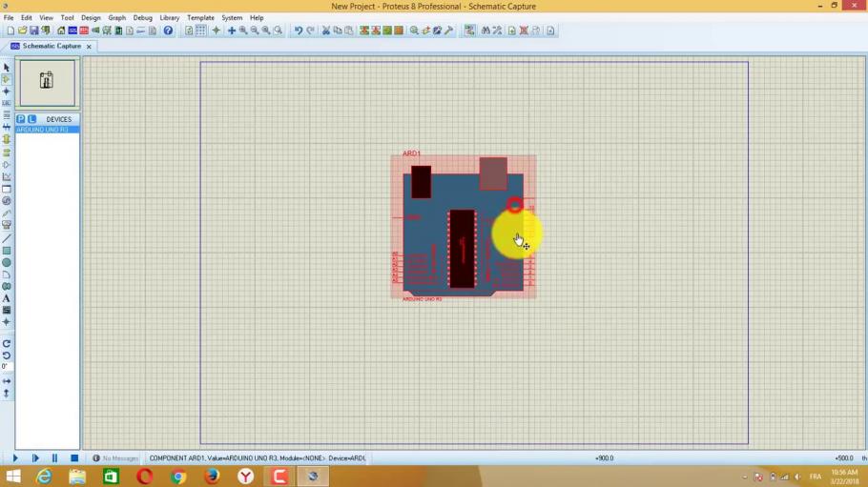
Task: Start the simulation with Play
Action: coord(15,458)
